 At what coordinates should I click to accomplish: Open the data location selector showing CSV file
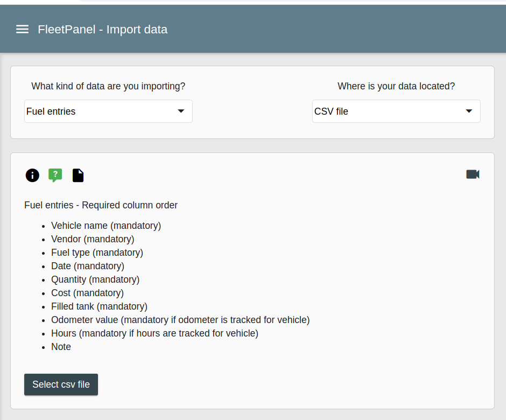pyautogui.click(x=388, y=111)
